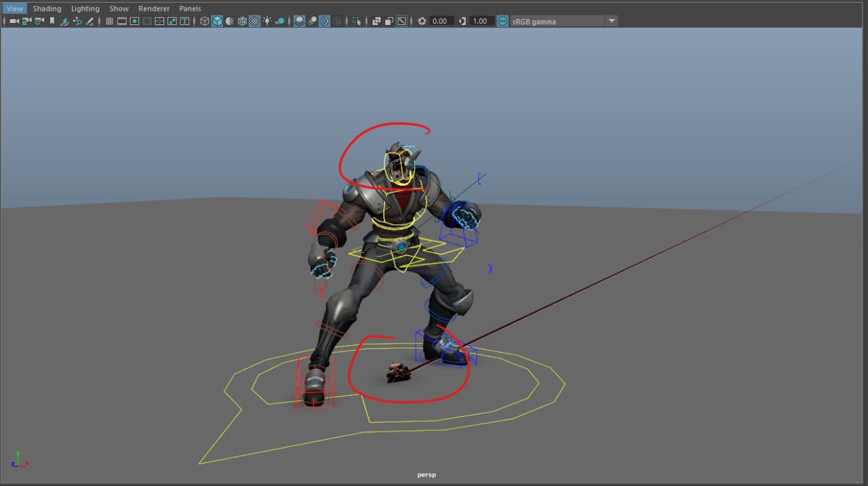The image size is (868, 486).
Task: Click the highlighted sphere-on-platform icon
Action: (299, 21)
